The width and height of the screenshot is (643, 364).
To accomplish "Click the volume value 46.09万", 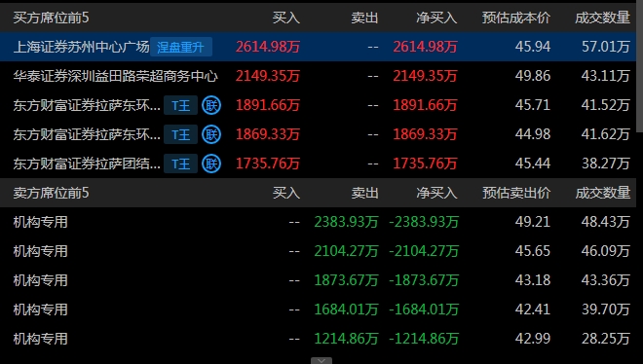I will coord(606,251).
